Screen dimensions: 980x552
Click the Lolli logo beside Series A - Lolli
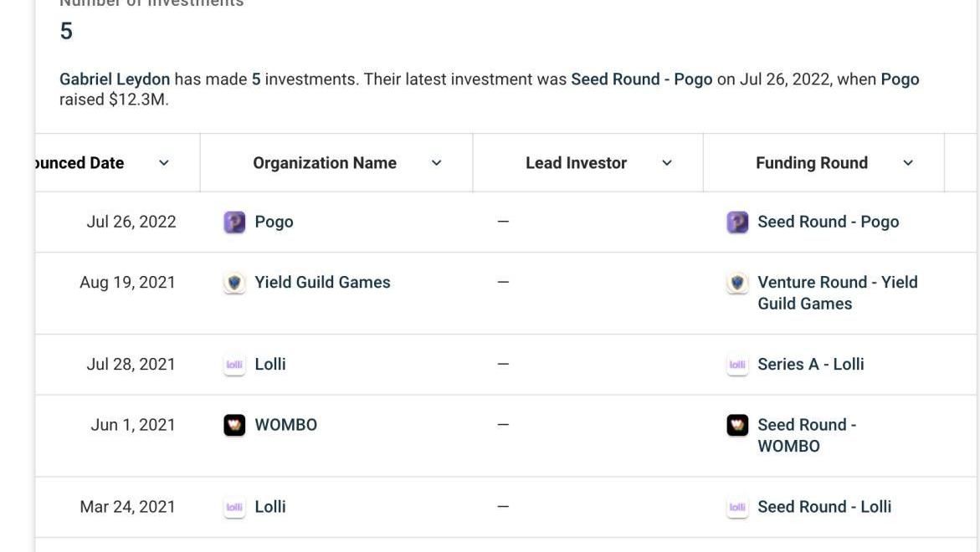[737, 365]
